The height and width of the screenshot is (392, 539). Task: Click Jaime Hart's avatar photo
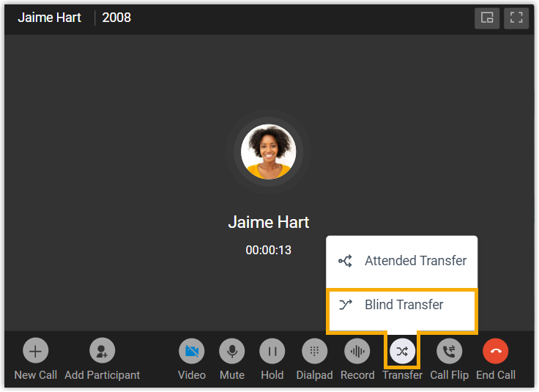point(269,152)
